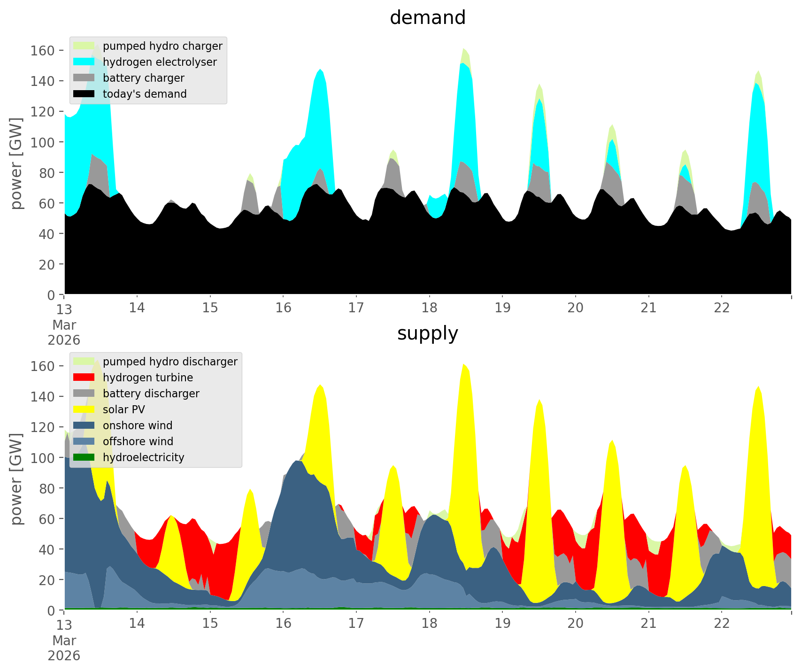Screen dimensions: 801x672
Task: Click the "supply" chart title
Action: [427, 333]
